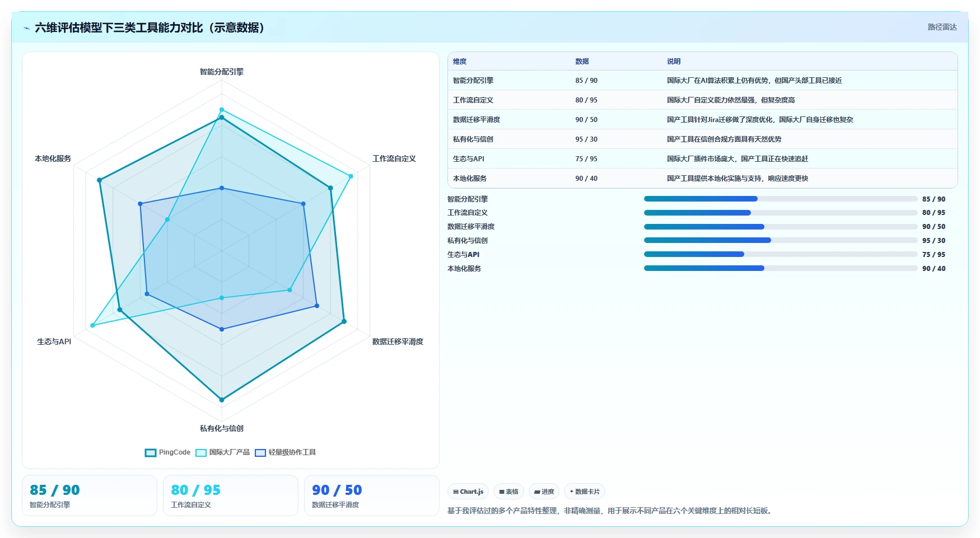Screen dimensions: 980x538
Task: Click 国际大厂产品 data point on 工作流自定义 axis
Action: click(351, 176)
